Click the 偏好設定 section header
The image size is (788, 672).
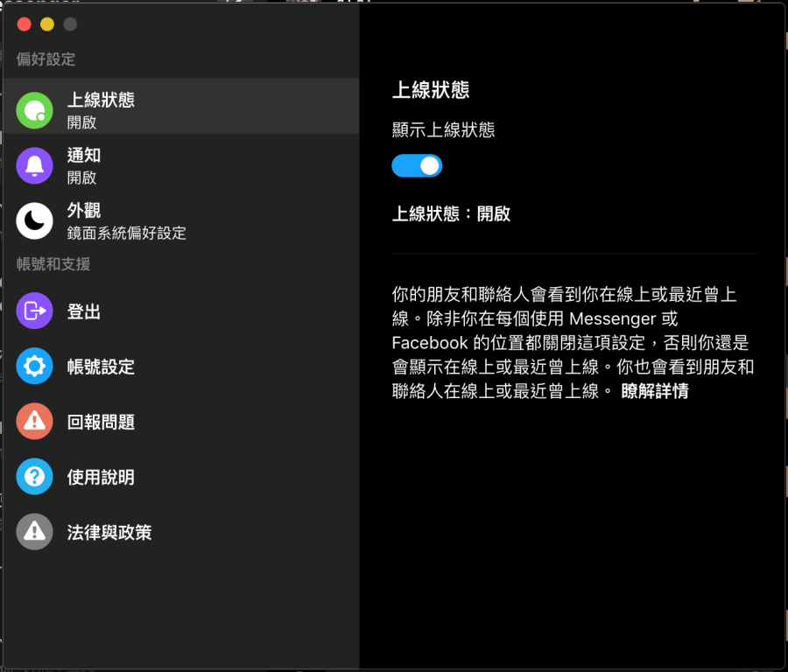(x=46, y=59)
